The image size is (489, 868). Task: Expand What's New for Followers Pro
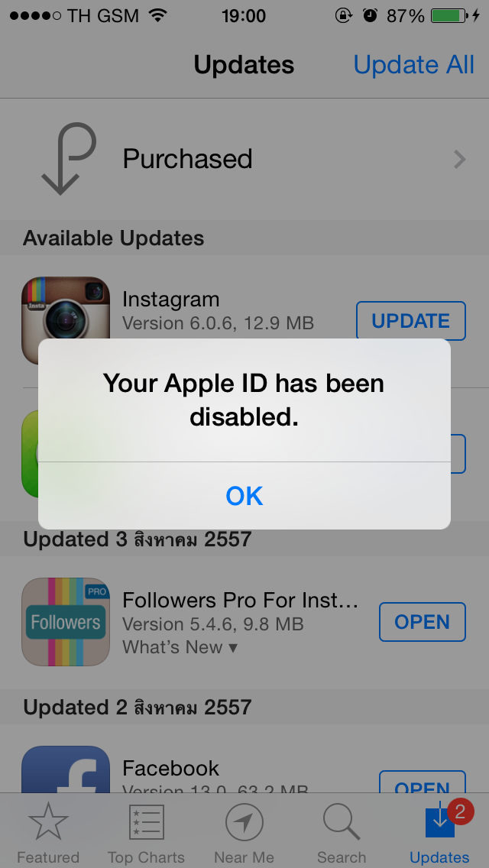pos(180,646)
